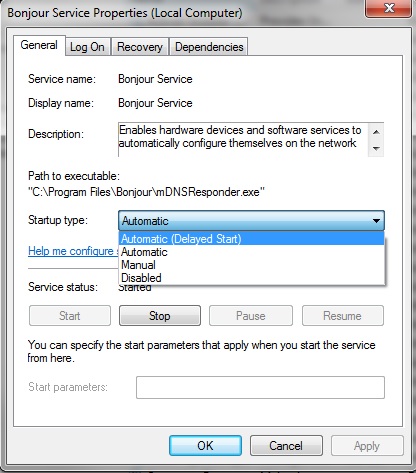
Task: Click the Startup type dropdown arrow
Action: 376,221
